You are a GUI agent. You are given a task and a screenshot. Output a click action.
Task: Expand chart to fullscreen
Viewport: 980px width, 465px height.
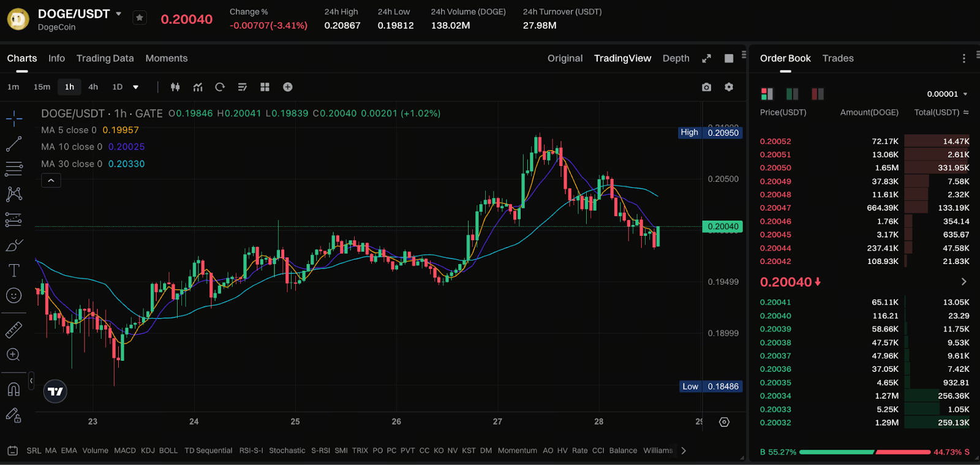706,58
